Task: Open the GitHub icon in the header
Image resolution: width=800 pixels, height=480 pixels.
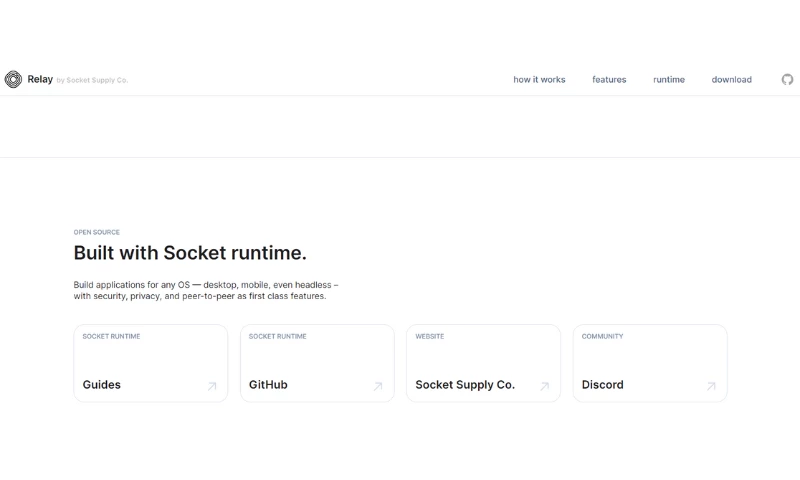Action: (x=787, y=80)
